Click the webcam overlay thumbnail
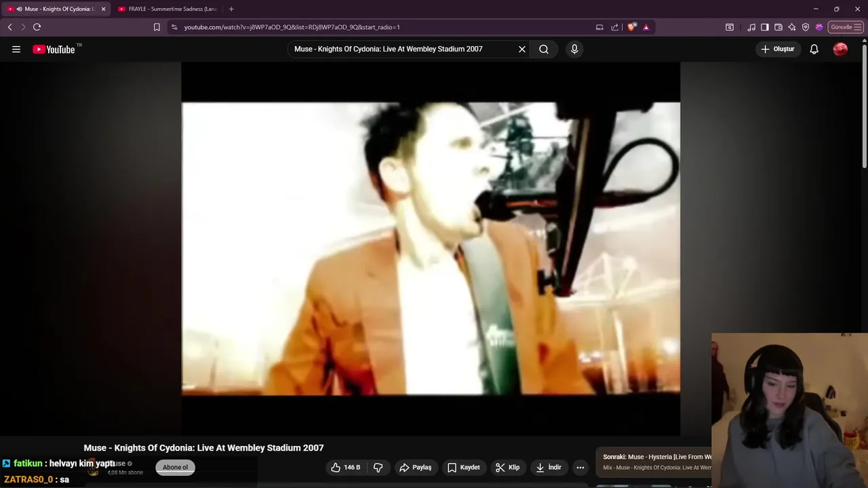 point(789,410)
